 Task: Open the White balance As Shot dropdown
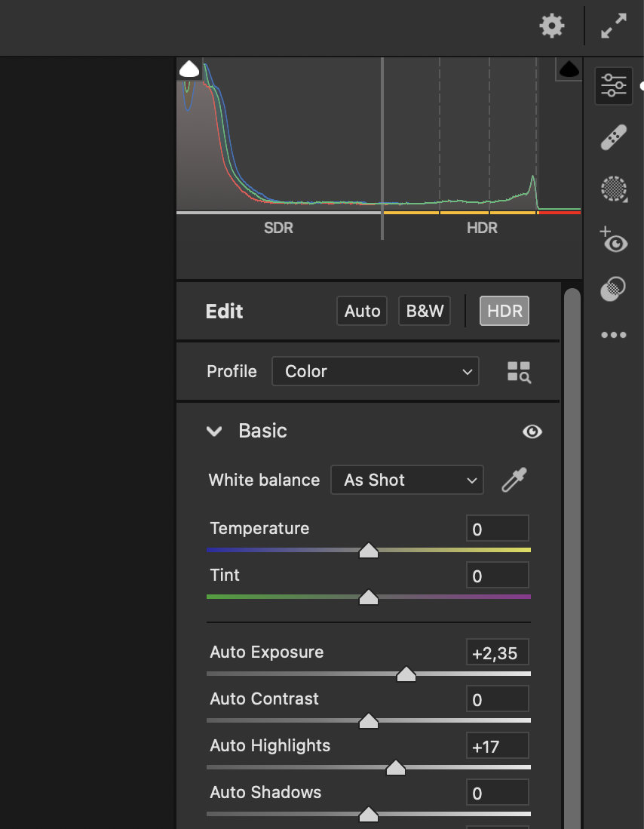(407, 480)
